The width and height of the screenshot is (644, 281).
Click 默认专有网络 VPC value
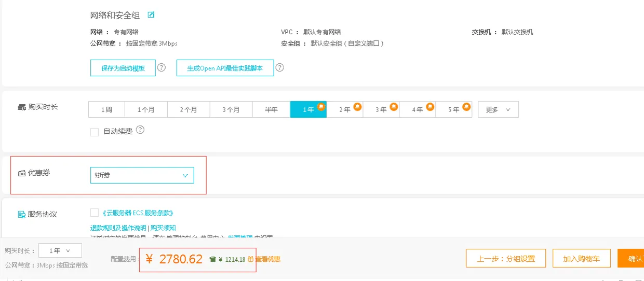[x=323, y=32]
